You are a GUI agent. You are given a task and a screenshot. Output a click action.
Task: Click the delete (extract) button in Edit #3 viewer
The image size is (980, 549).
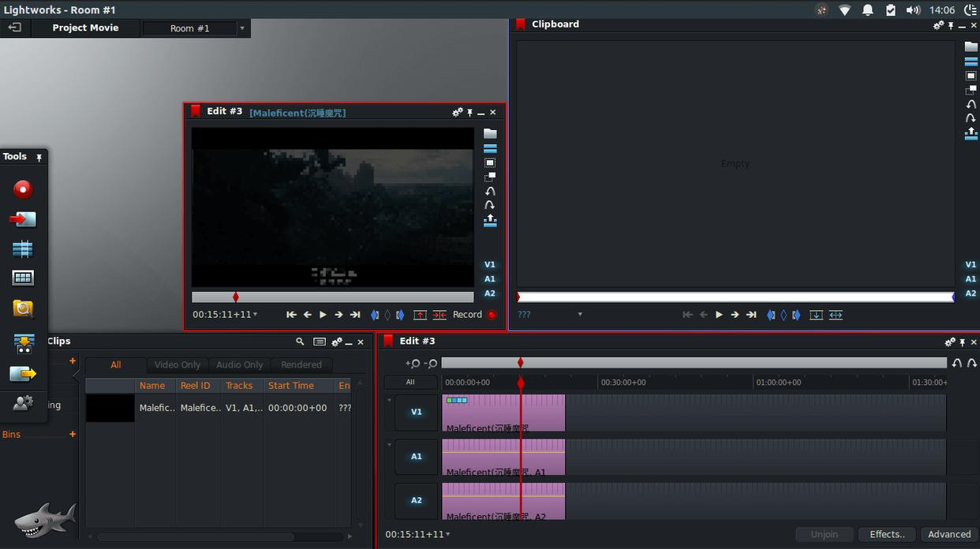(x=440, y=315)
